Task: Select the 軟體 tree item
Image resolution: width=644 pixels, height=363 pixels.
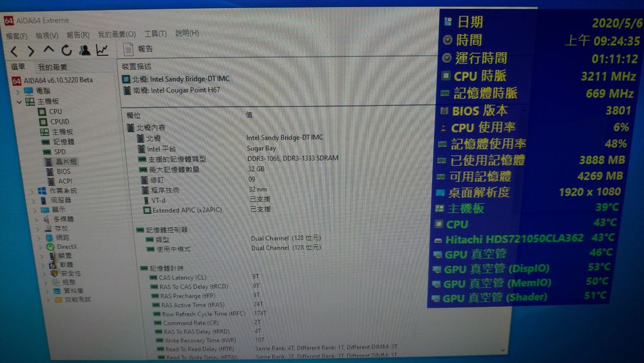Action: [x=67, y=265]
